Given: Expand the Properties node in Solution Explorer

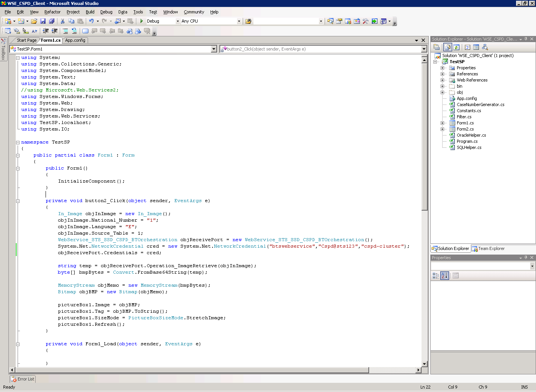Looking at the screenshot, I should click(442, 68).
